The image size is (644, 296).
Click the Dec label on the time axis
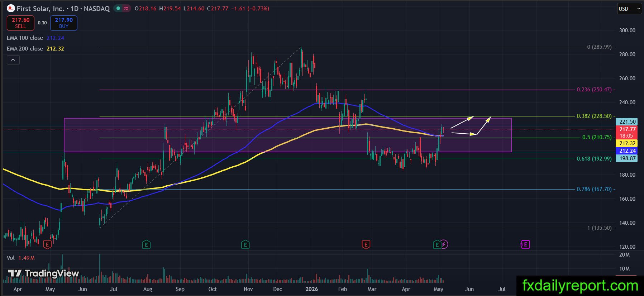click(277, 289)
